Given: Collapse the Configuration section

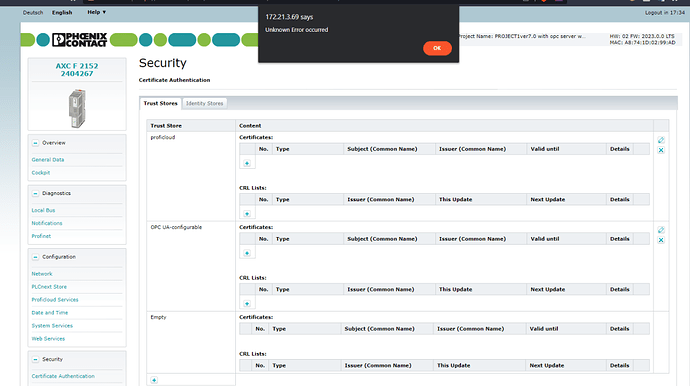Looking at the screenshot, I should [35, 257].
